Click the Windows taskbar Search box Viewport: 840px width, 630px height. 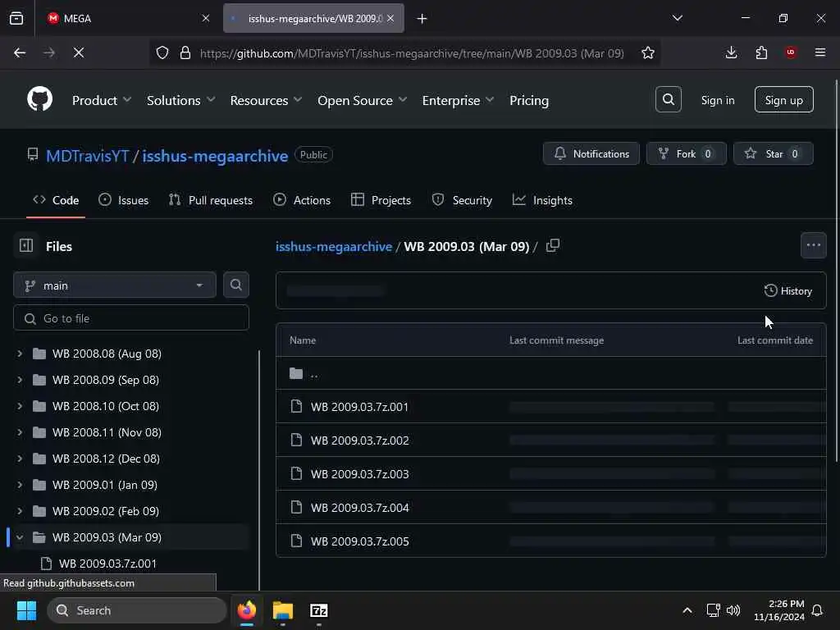click(137, 610)
